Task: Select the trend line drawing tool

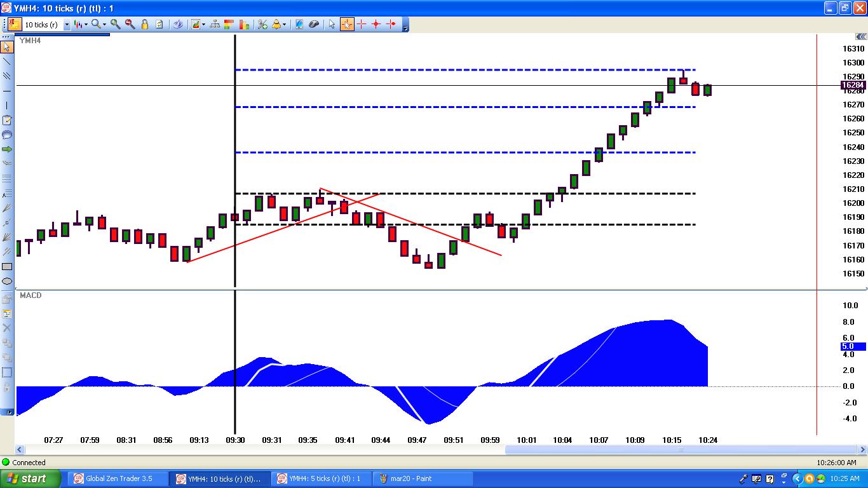Action: coord(7,62)
